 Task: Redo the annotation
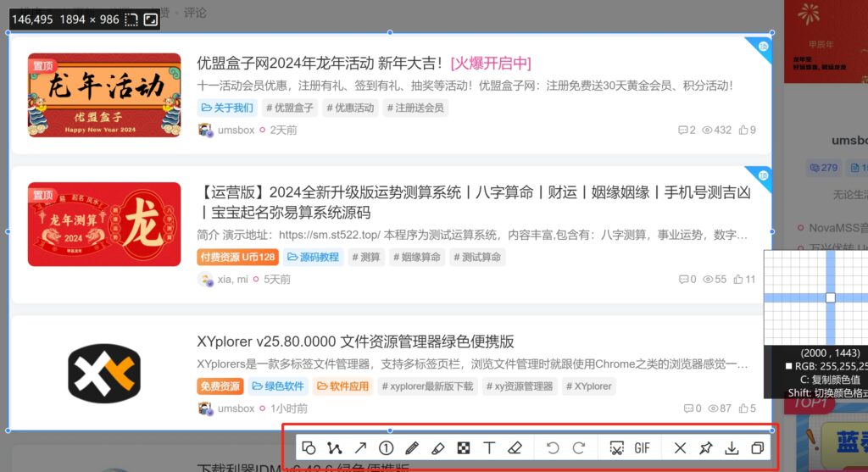click(578, 447)
